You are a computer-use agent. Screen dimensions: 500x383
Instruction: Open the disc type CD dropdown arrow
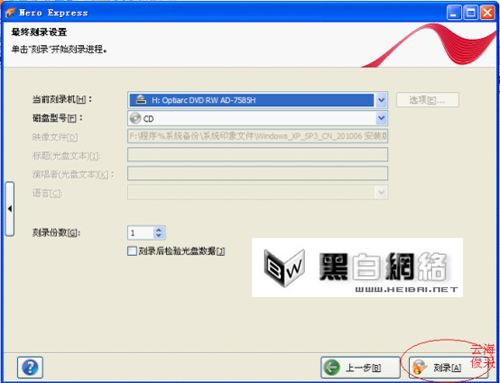[381, 118]
